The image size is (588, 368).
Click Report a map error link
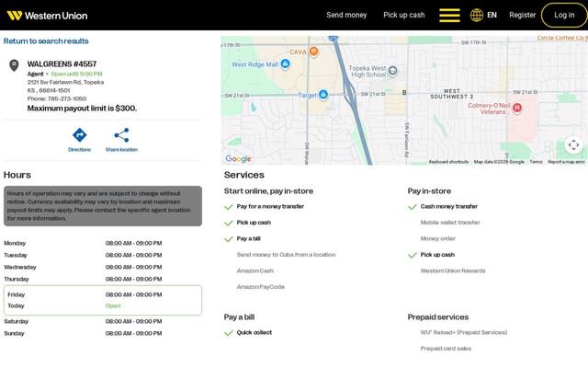point(566,162)
